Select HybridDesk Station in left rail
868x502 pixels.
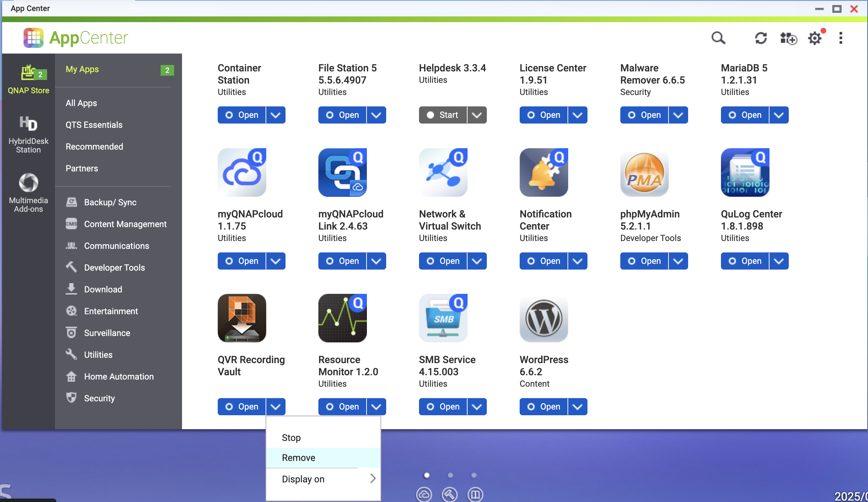point(29,135)
